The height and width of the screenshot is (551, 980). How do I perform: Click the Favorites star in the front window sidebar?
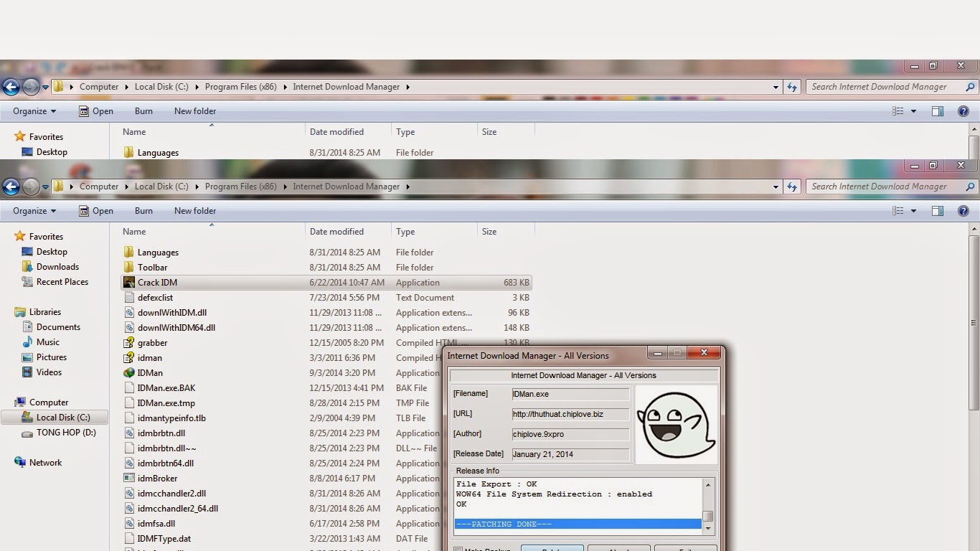point(20,237)
